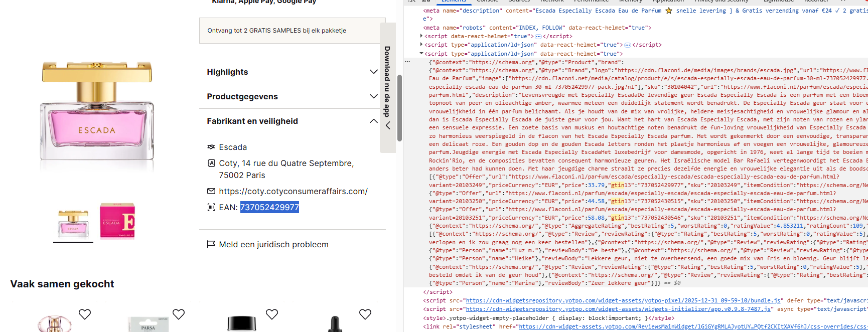Click the brand icon beside Escada
This screenshot has width=868, height=332.
(211, 147)
